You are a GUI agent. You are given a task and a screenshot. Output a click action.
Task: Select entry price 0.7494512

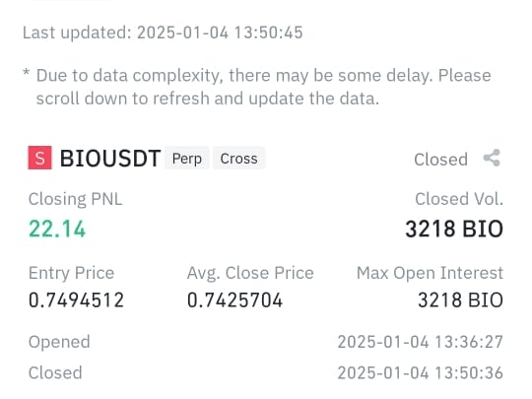pyautogui.click(x=76, y=300)
